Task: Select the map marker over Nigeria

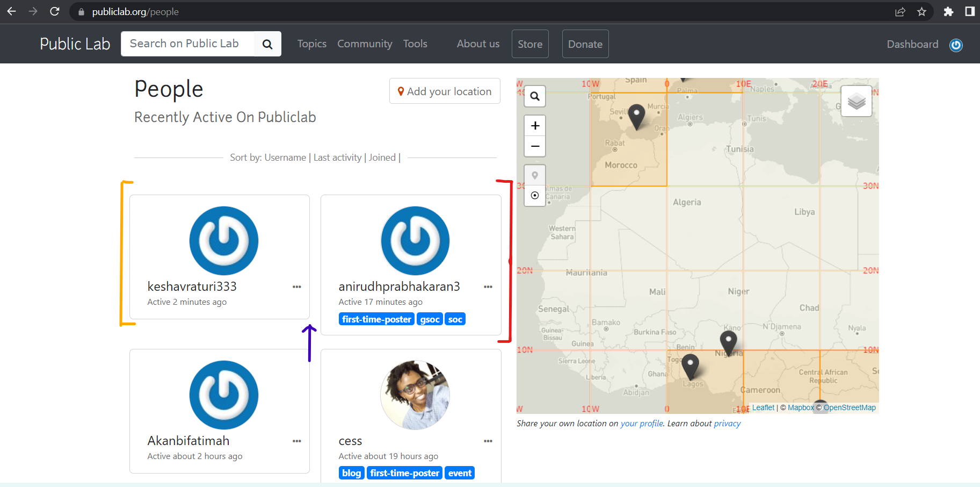Action: 728,343
